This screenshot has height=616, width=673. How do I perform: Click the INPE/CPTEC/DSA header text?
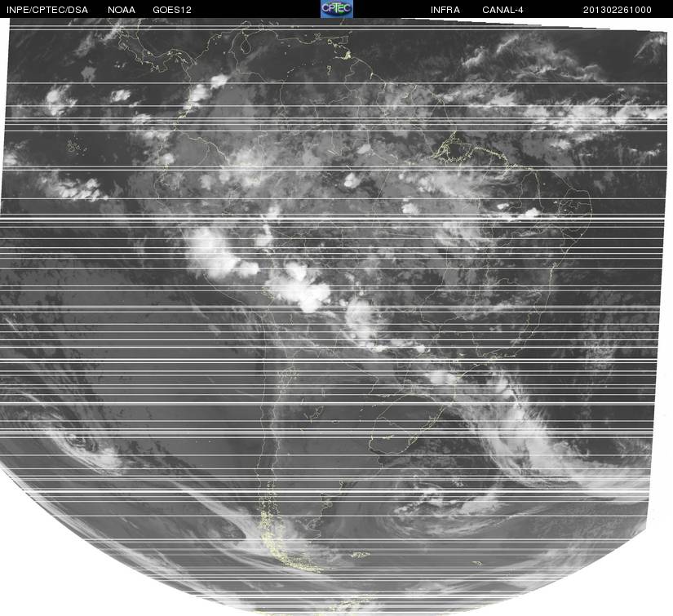click(x=47, y=10)
